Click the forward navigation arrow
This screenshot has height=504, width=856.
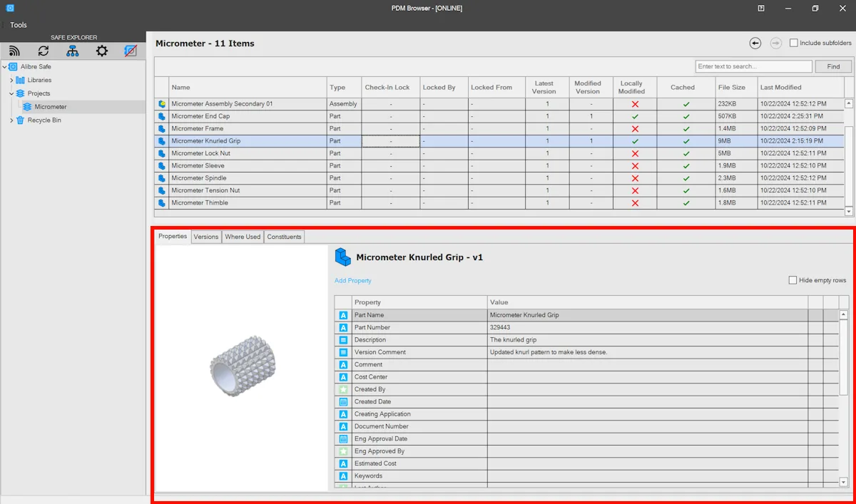[x=776, y=43]
